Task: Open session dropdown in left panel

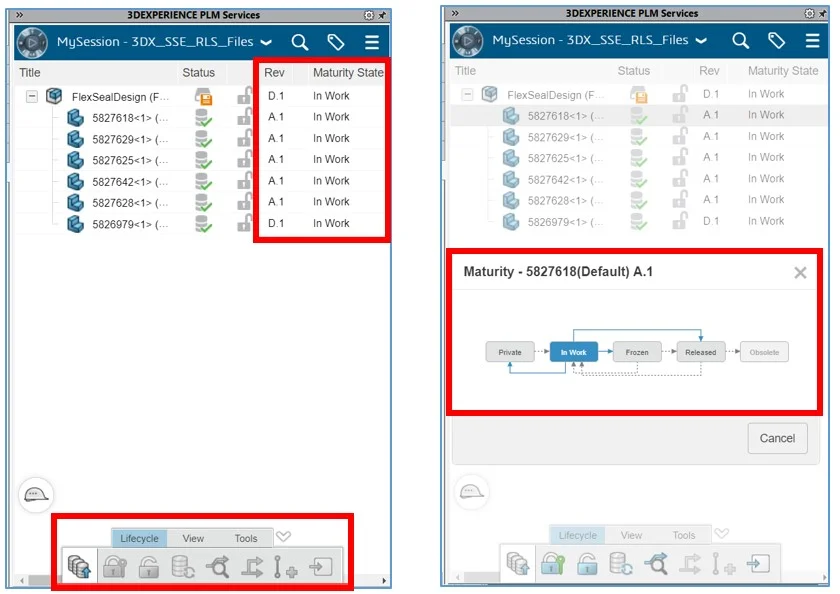Action: (x=266, y=42)
